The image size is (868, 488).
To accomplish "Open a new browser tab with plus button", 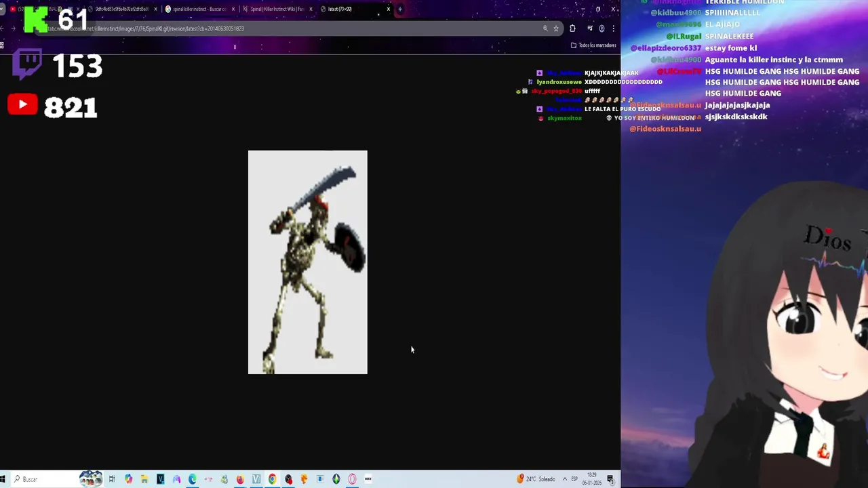I will click(x=400, y=9).
